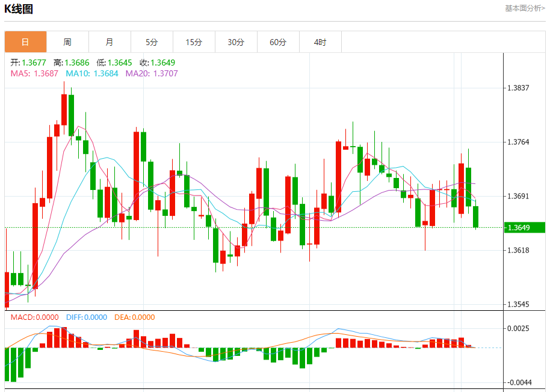
Task: Click the low price value 1.3645
Action: [x=120, y=63]
